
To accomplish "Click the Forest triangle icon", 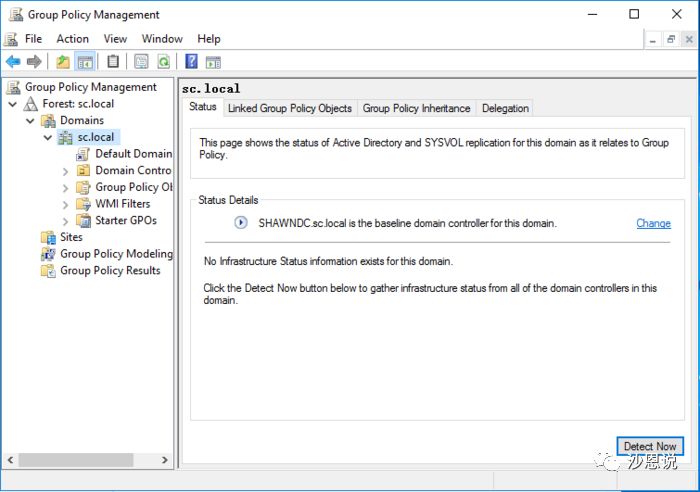I will (x=30, y=104).
